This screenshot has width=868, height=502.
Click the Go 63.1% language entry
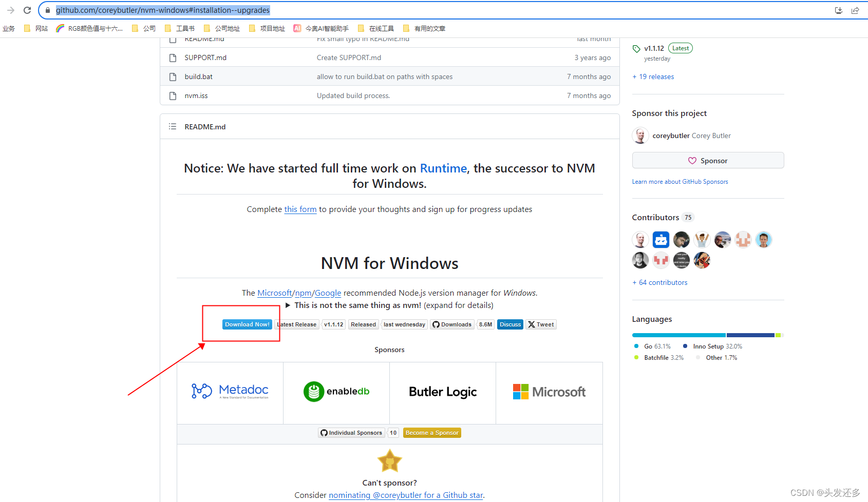[652, 346]
